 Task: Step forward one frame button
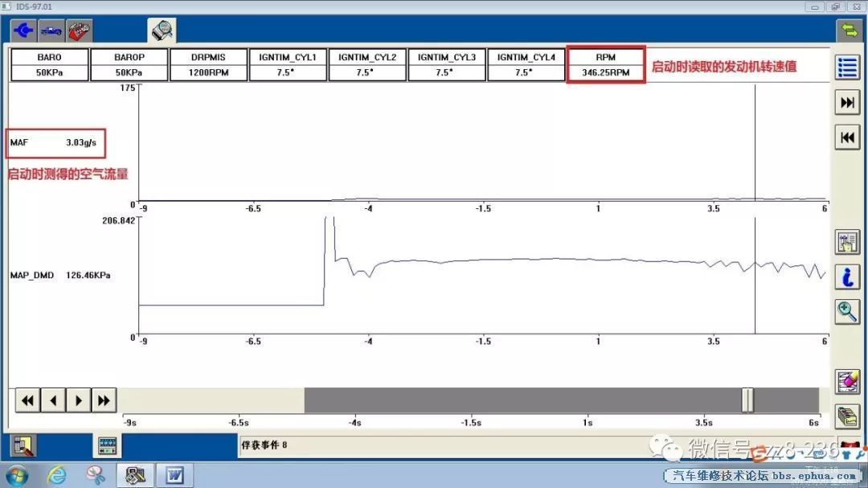point(79,400)
